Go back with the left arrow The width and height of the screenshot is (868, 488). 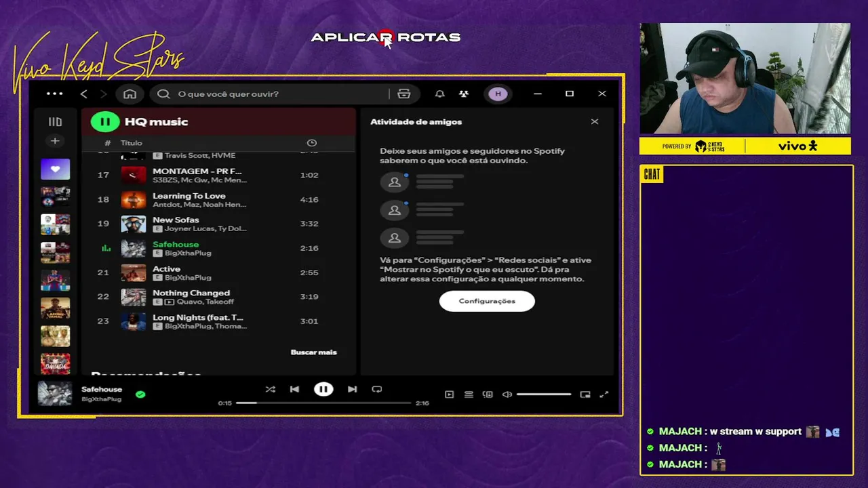(84, 94)
